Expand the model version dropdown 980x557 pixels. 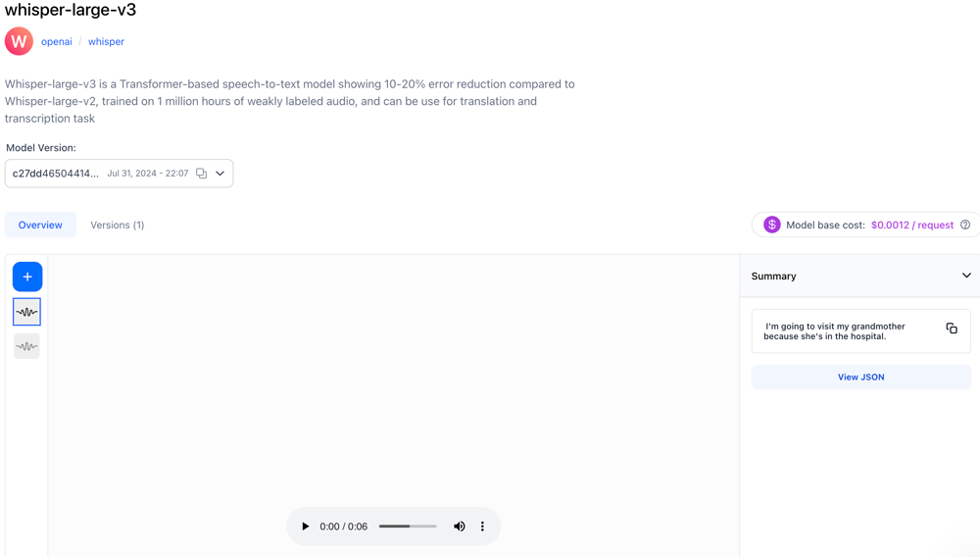(220, 174)
